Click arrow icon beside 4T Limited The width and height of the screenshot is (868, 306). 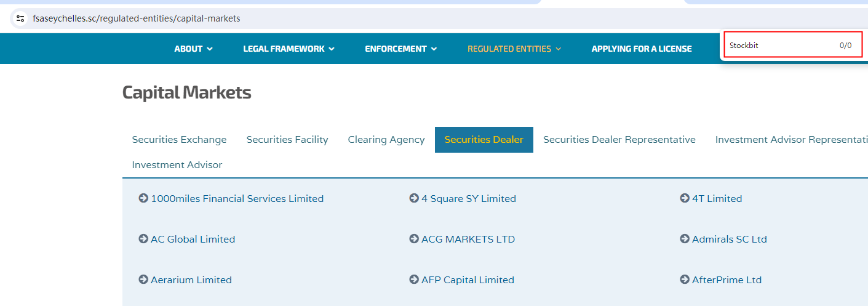[x=685, y=198]
